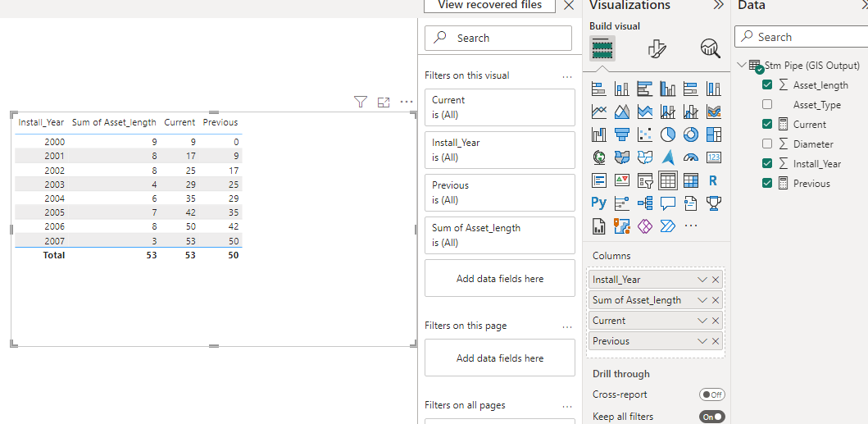868x424 pixels.
Task: Choose the Waterfall chart visual
Action: point(599,134)
